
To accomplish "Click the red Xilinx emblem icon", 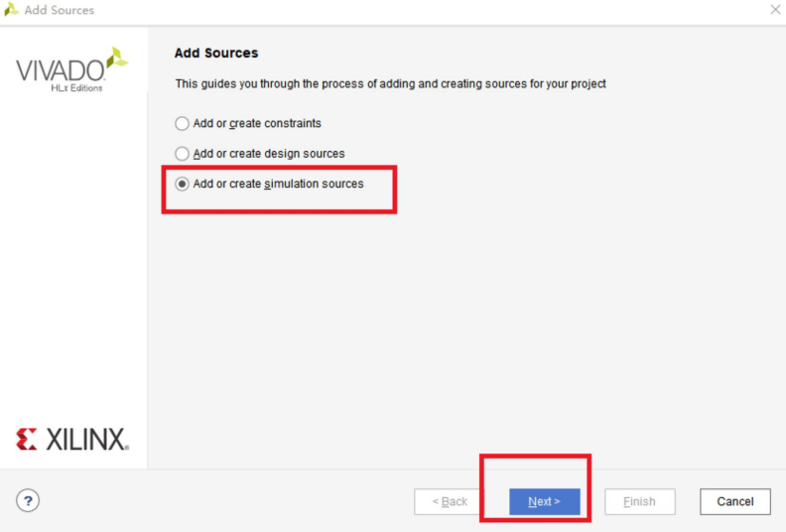I will [x=27, y=440].
